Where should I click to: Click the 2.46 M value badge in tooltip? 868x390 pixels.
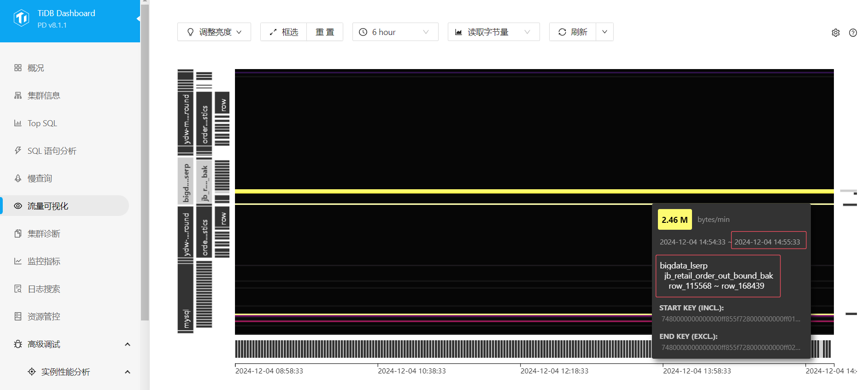[x=674, y=220]
